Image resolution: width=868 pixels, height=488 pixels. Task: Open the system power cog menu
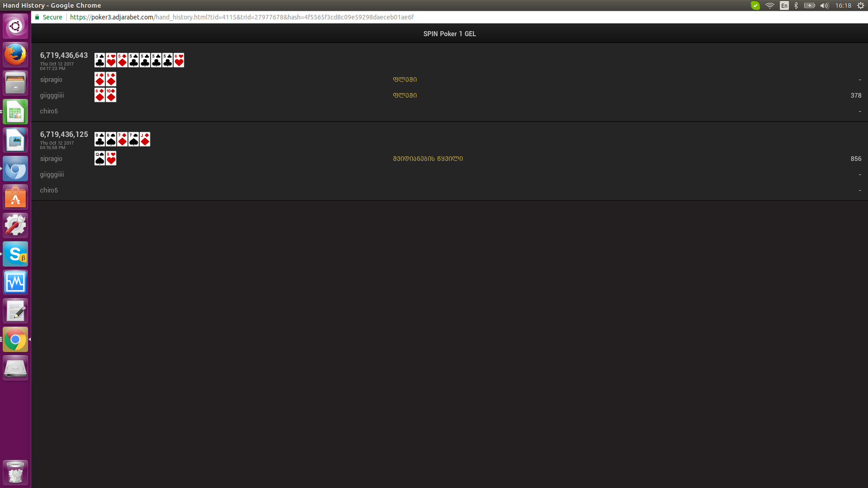coord(861,5)
